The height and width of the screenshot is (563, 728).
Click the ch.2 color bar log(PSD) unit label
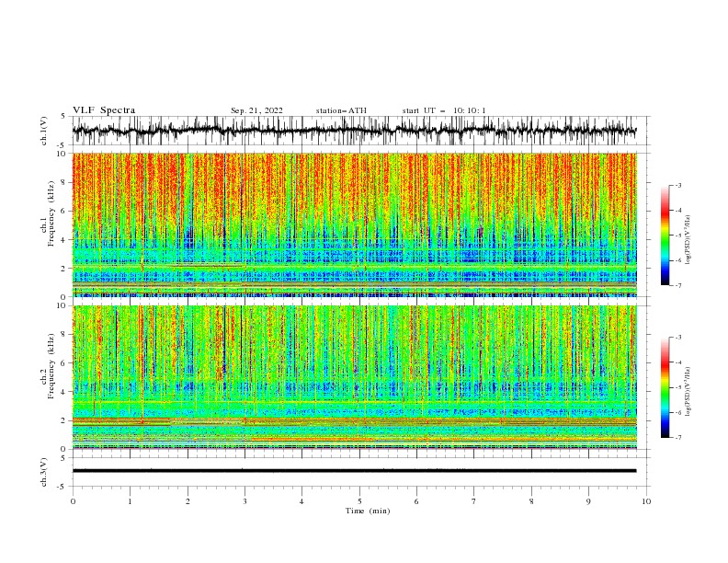coord(688,392)
